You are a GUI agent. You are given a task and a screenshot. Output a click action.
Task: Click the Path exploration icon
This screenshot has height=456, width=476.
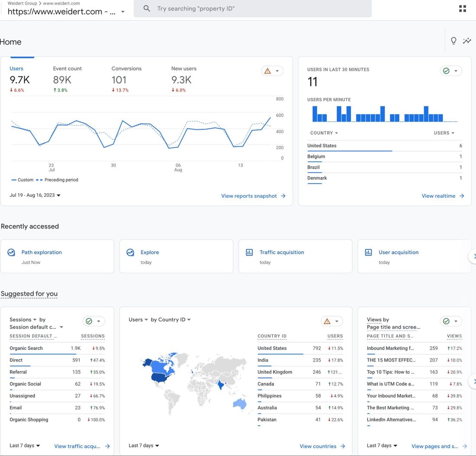[11, 252]
